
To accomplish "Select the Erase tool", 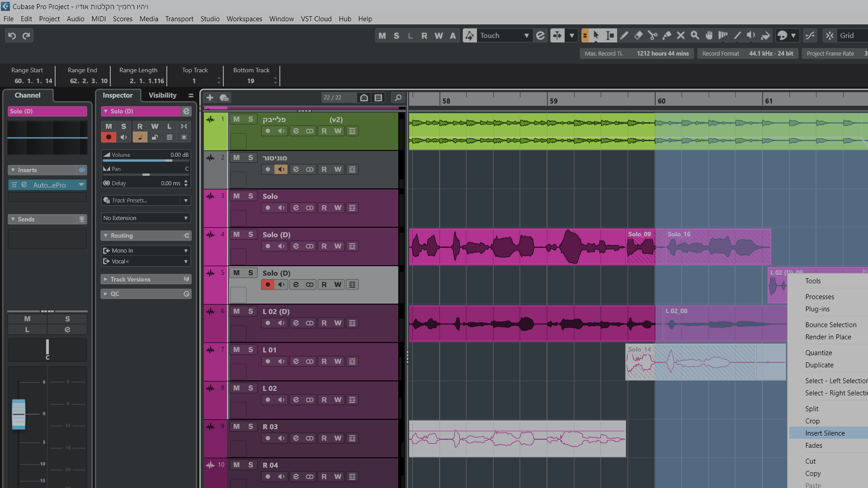I will pyautogui.click(x=638, y=35).
